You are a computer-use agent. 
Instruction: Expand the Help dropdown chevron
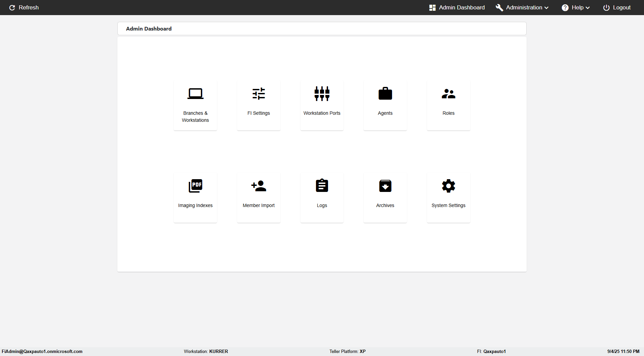[588, 8]
